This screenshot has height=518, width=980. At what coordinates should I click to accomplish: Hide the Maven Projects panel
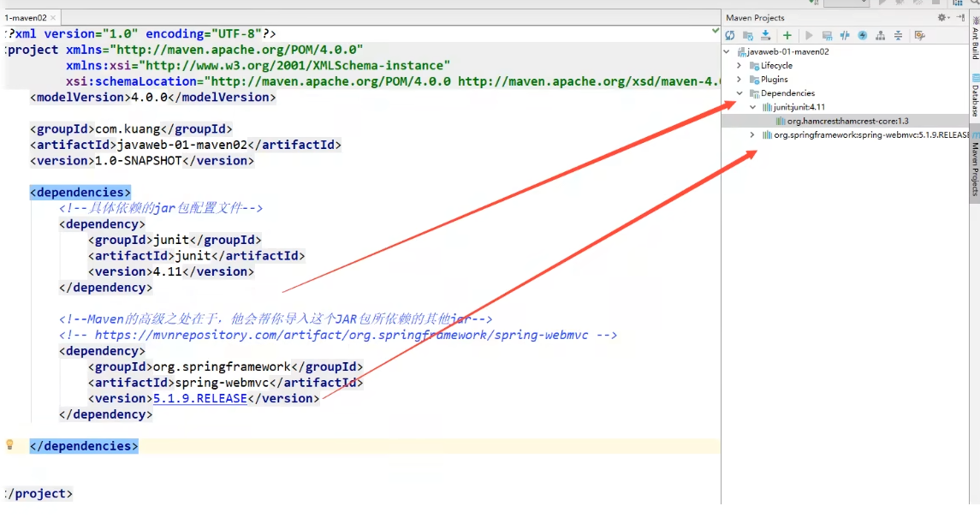click(x=960, y=17)
